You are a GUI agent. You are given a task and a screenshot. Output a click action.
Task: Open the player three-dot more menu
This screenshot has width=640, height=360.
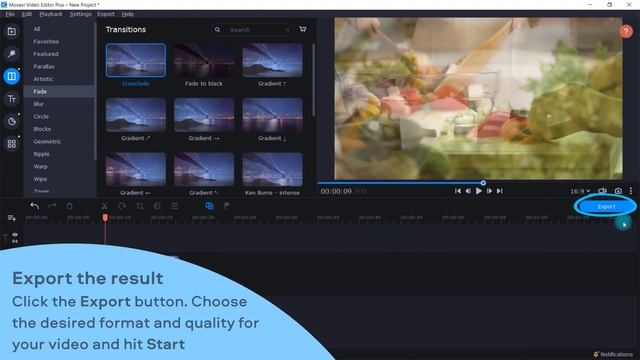pos(631,191)
